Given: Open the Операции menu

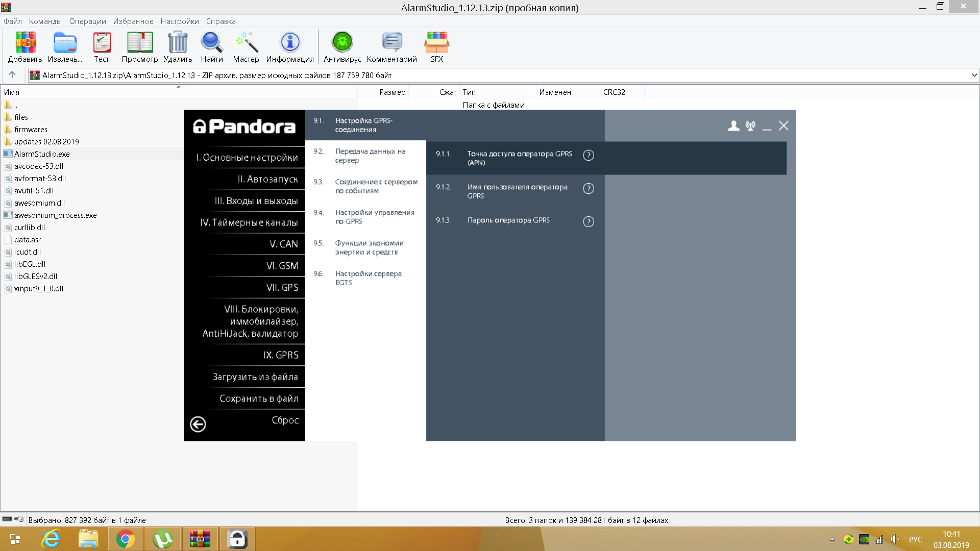Looking at the screenshot, I should 88,21.
